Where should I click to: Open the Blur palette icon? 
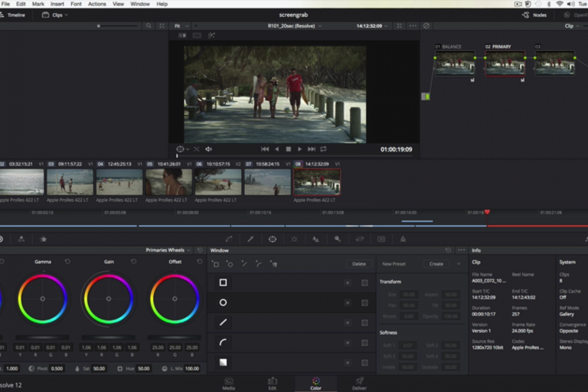click(315, 239)
